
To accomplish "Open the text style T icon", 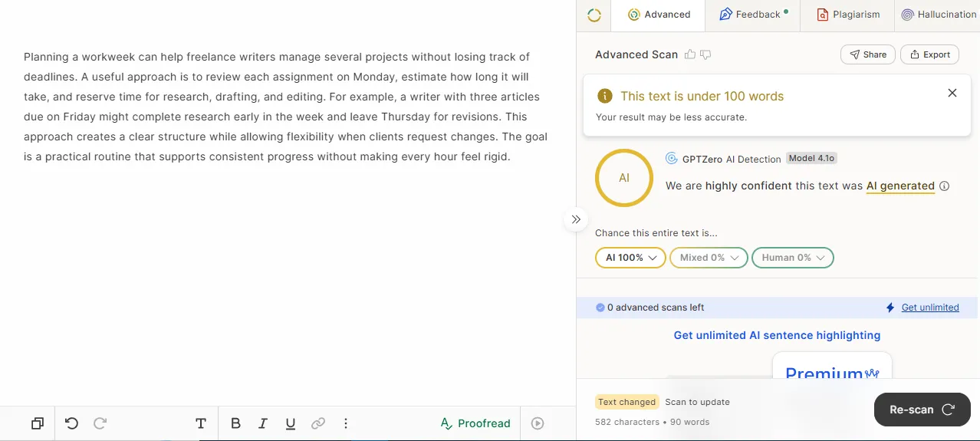I will click(x=201, y=423).
